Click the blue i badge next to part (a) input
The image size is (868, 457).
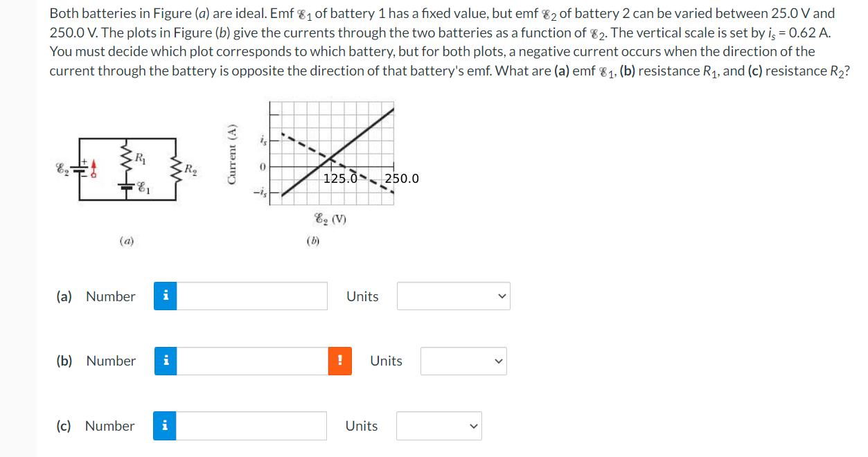(165, 296)
